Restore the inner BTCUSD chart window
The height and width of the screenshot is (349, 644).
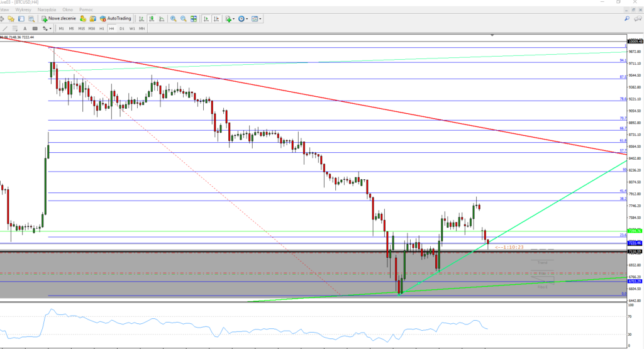click(x=633, y=10)
